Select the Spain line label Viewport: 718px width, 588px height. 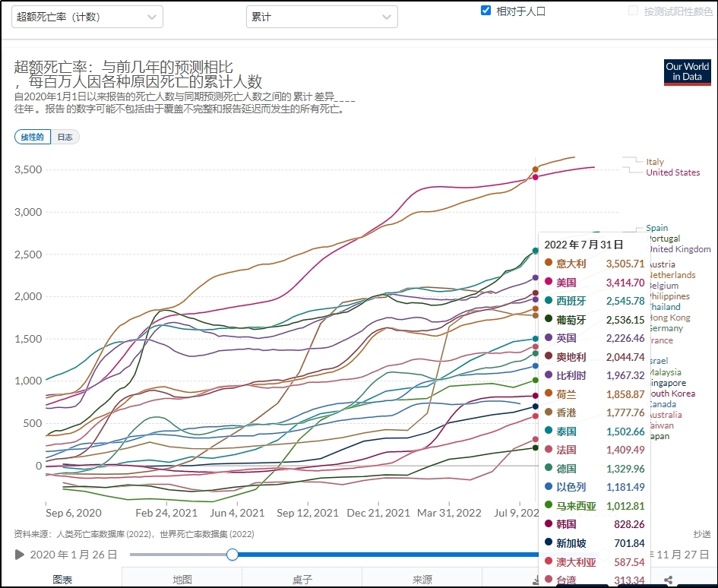coord(656,228)
